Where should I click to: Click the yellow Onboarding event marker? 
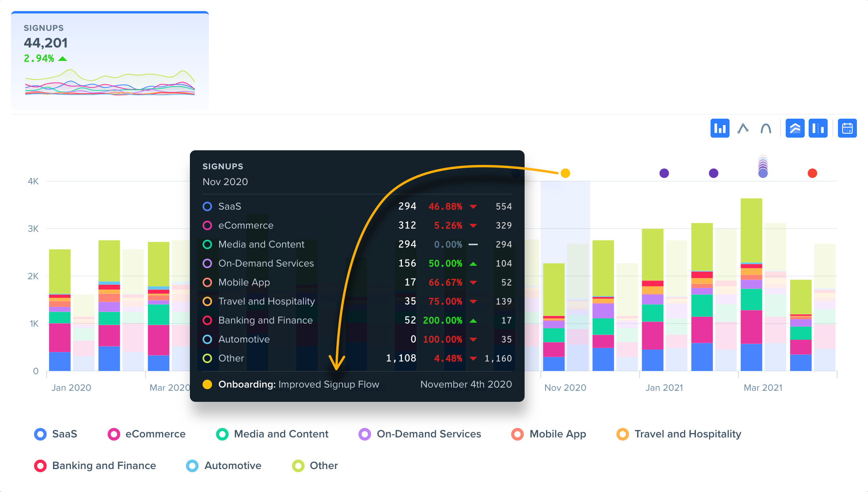tap(565, 173)
